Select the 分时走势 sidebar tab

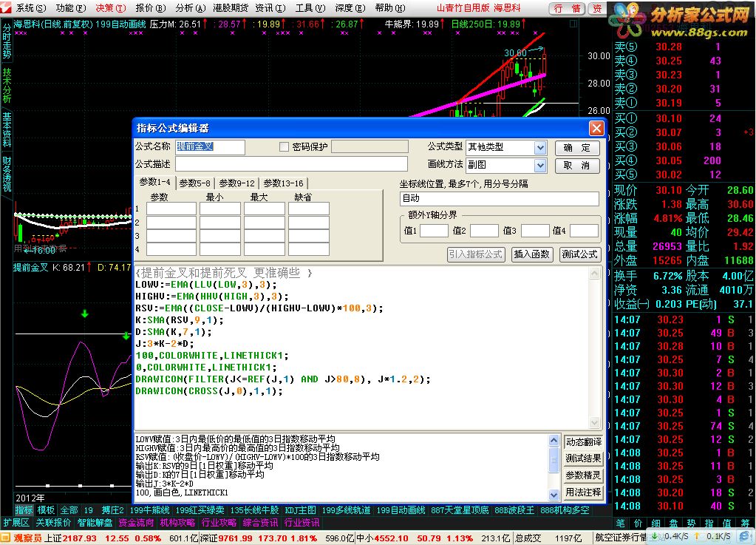point(7,41)
